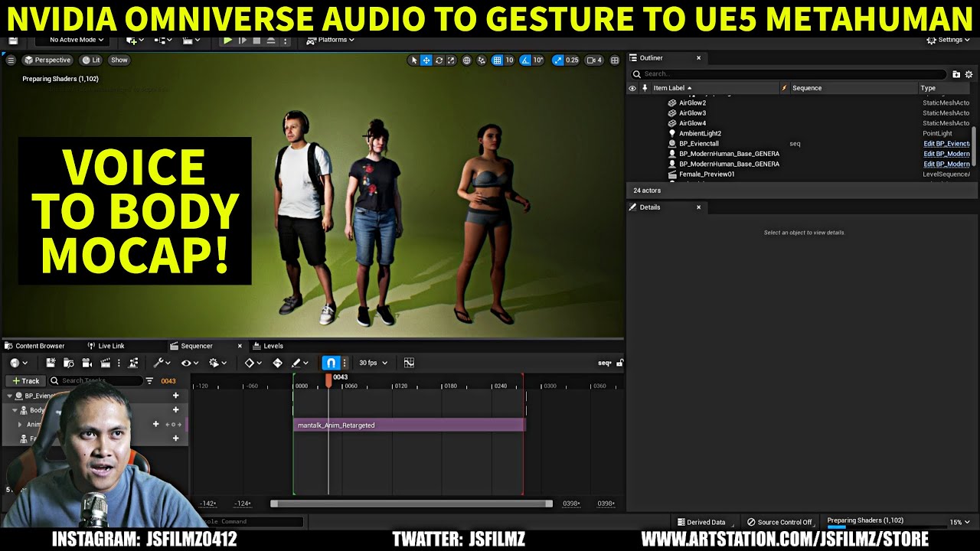
Task: Open the track filter icon
Action: [x=149, y=380]
